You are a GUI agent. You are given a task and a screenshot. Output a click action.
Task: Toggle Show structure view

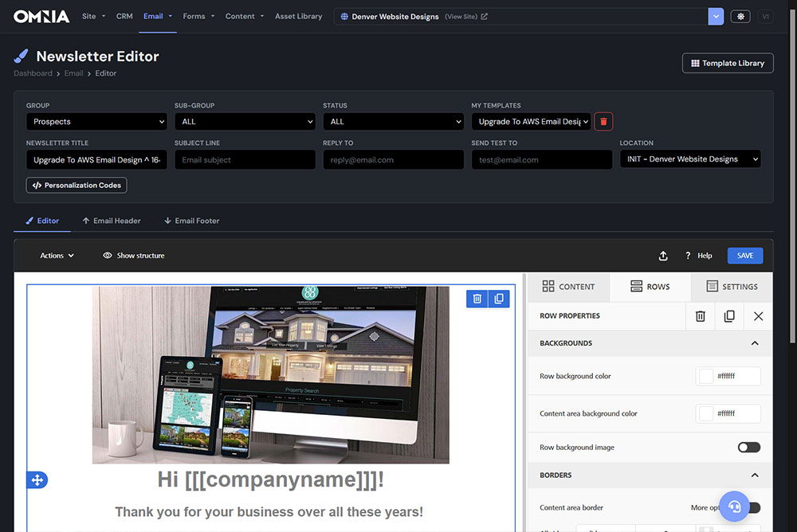[x=134, y=256]
